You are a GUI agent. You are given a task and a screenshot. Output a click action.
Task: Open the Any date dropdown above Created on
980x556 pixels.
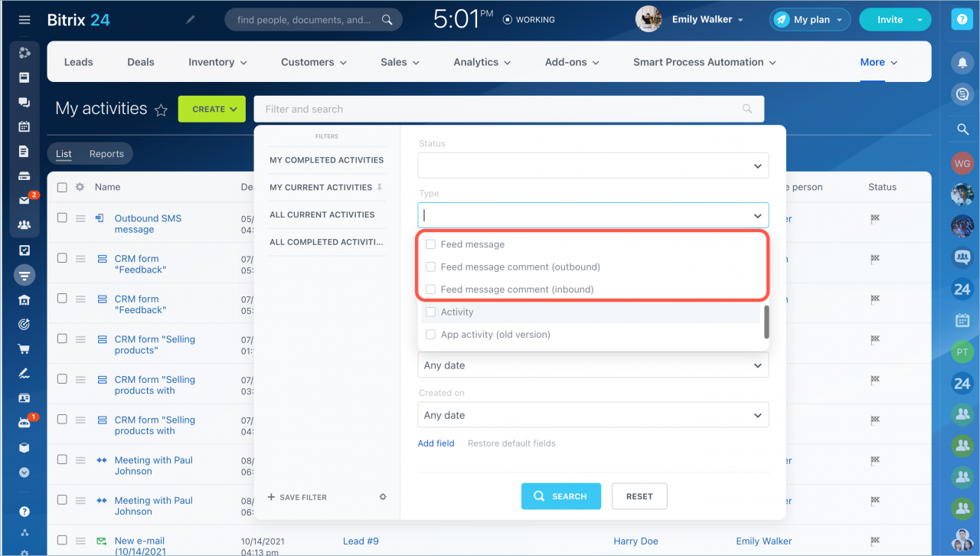pos(593,365)
